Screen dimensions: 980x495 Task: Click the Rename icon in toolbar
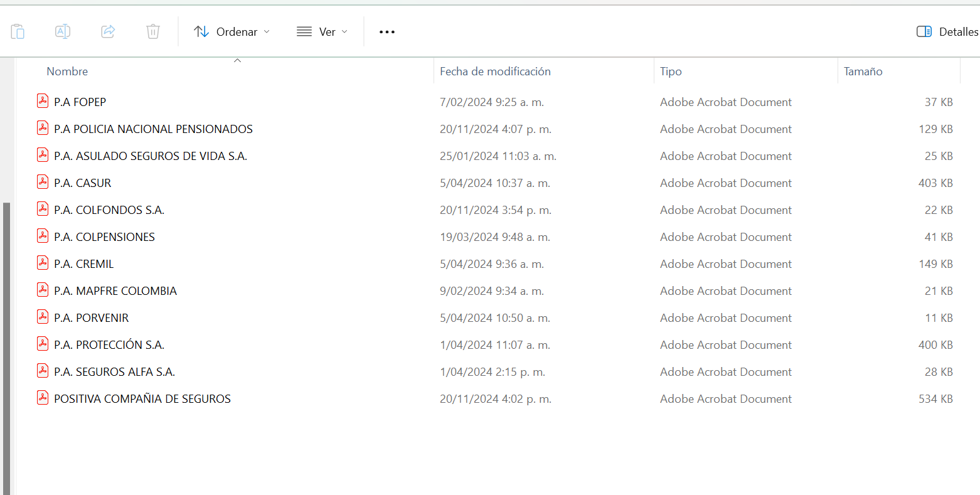63,31
